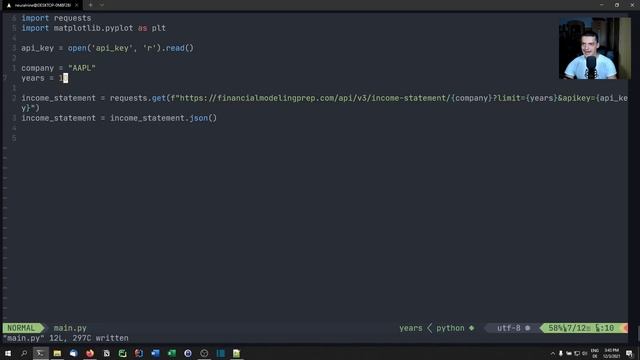Click the "AAPL" string value

tap(82, 68)
